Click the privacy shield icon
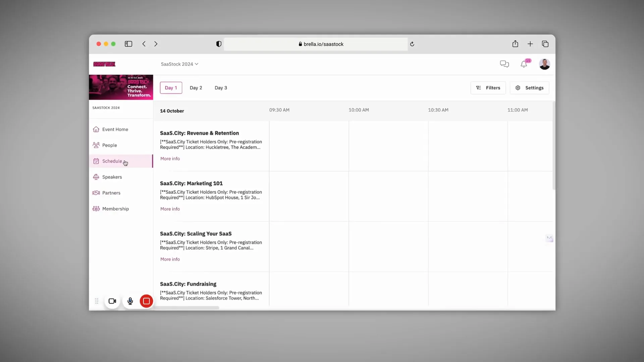 219,44
